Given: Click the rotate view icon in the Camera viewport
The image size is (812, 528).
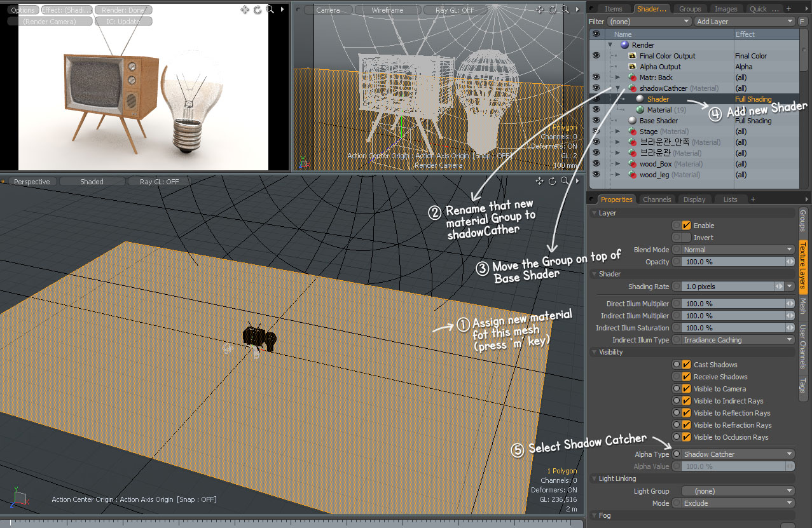Looking at the screenshot, I should point(552,10).
